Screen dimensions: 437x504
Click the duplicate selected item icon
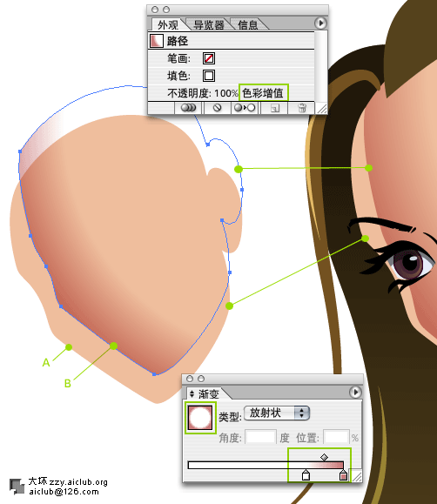pyautogui.click(x=274, y=108)
